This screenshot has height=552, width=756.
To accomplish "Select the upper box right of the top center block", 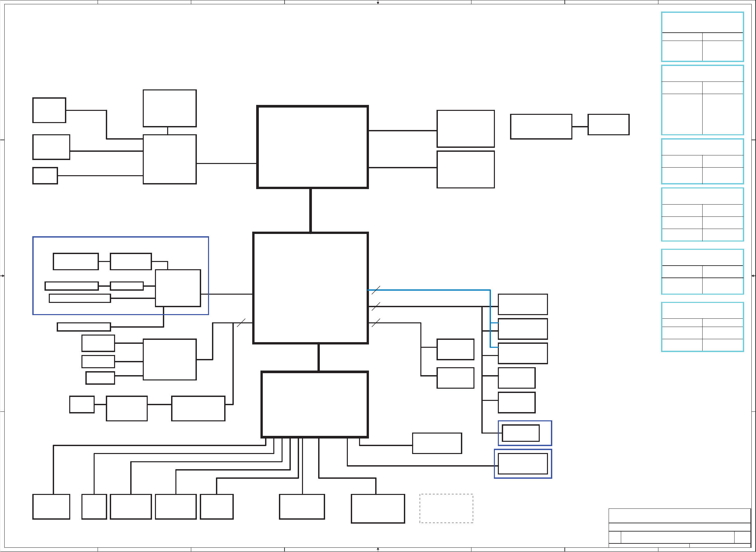I will tap(466, 129).
